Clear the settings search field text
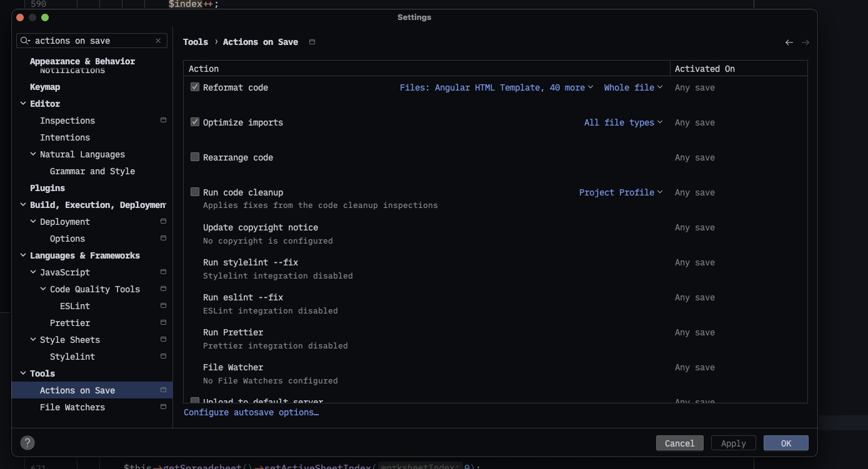 pos(158,41)
